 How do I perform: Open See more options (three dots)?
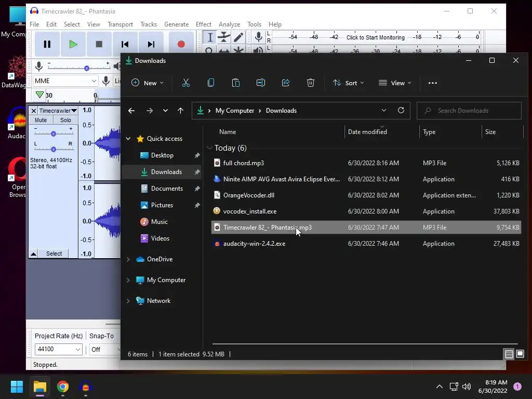(x=433, y=83)
